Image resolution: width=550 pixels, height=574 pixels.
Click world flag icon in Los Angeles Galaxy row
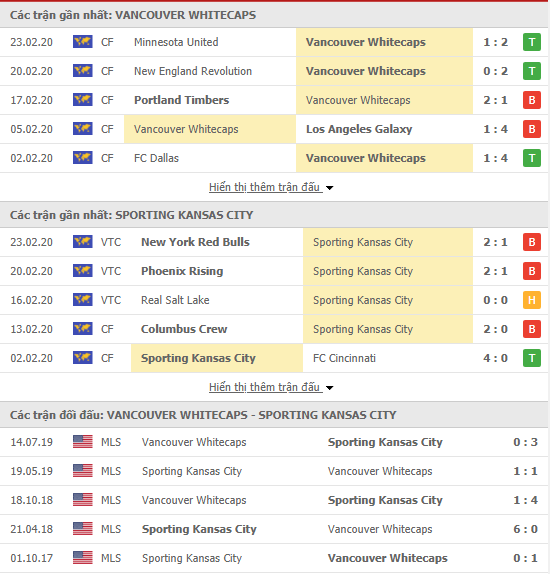82,128
